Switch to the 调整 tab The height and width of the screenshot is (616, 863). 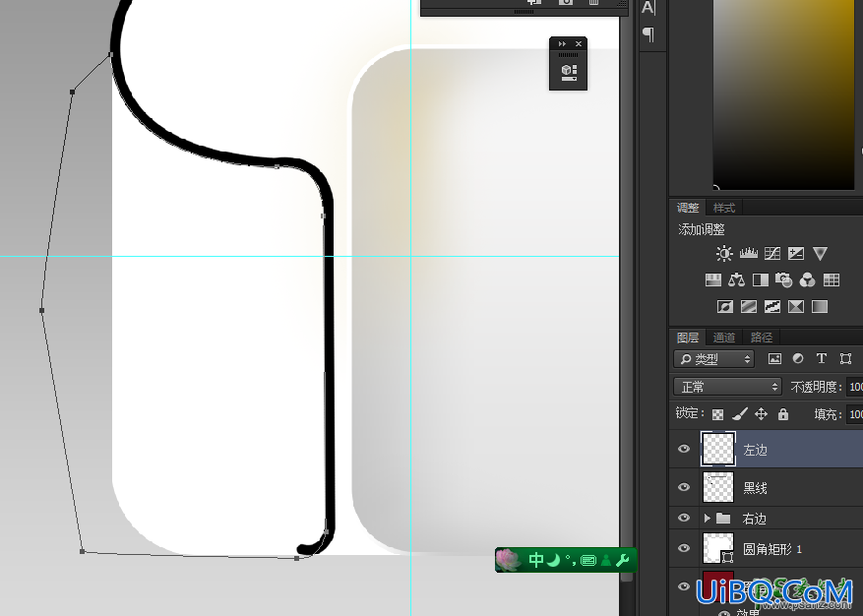(688, 208)
